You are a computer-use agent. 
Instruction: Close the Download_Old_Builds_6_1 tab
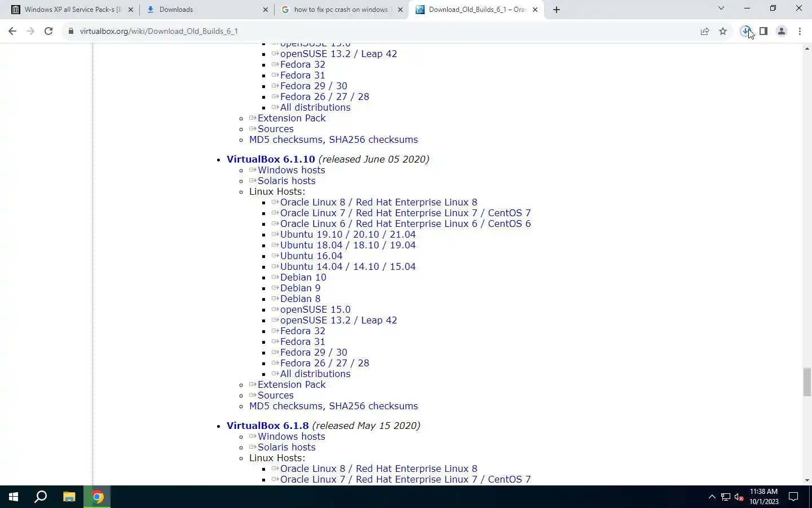535,10
